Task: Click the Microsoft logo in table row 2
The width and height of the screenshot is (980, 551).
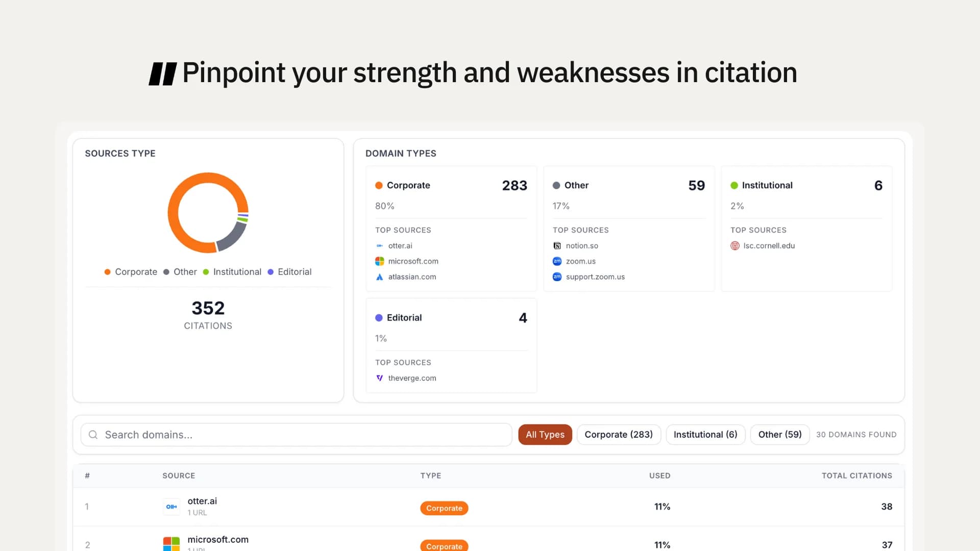Action: tap(171, 543)
